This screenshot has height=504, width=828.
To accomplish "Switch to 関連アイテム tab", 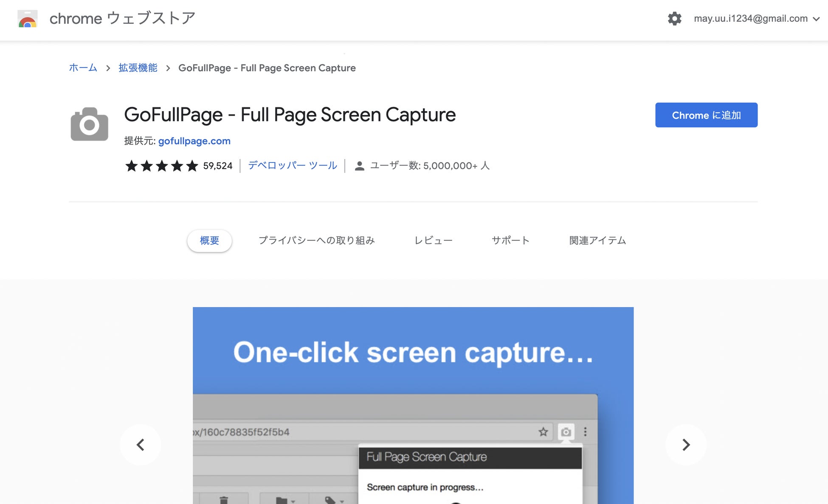I will [597, 241].
